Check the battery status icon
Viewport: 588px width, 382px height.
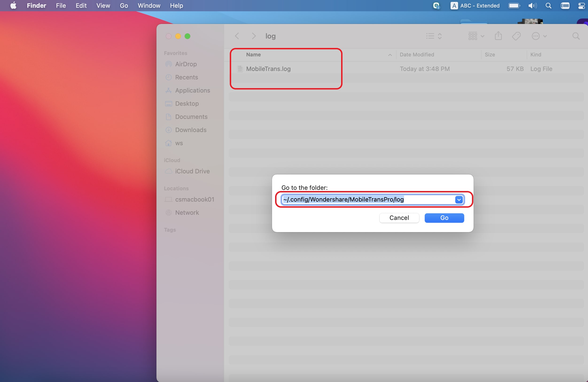pyautogui.click(x=514, y=5)
